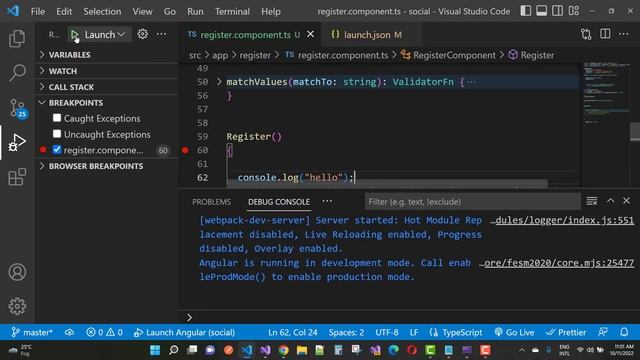Synchronize changes cloud icon in status bar

[69, 332]
